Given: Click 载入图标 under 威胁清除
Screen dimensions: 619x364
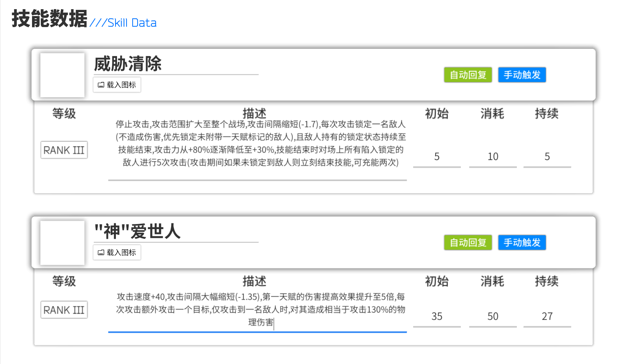Looking at the screenshot, I should 117,85.
